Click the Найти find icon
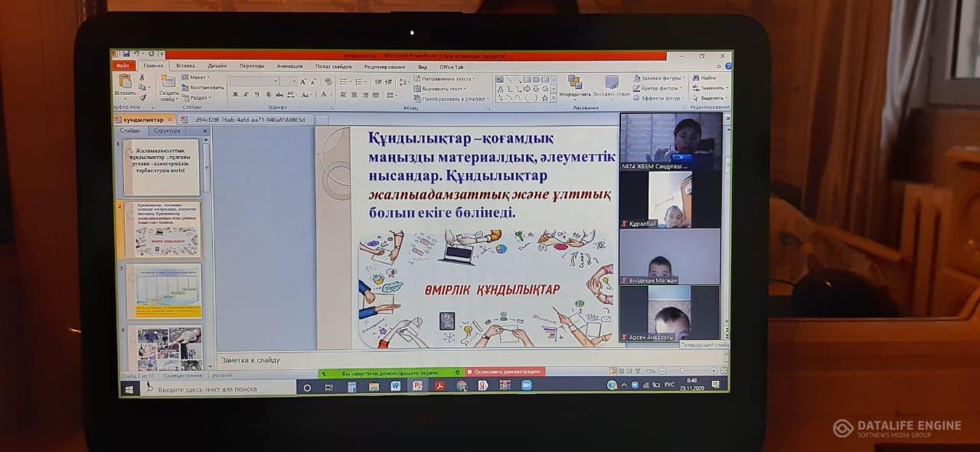Viewport: 980px width, 452px height. point(704,78)
